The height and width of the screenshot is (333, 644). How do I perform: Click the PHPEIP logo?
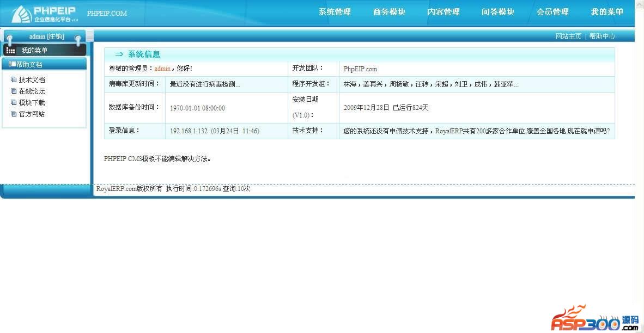click(x=44, y=14)
